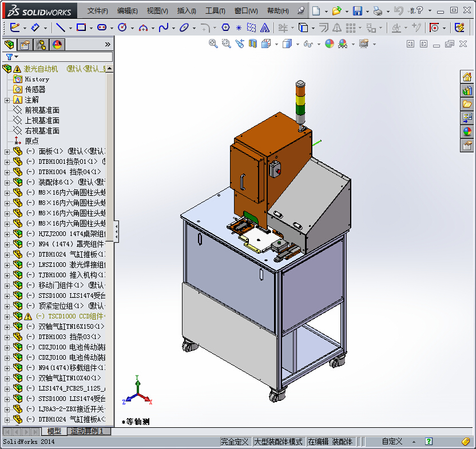The height and width of the screenshot is (449, 476).
Task: Open the FeatureManager design tree tab
Action: (9, 45)
